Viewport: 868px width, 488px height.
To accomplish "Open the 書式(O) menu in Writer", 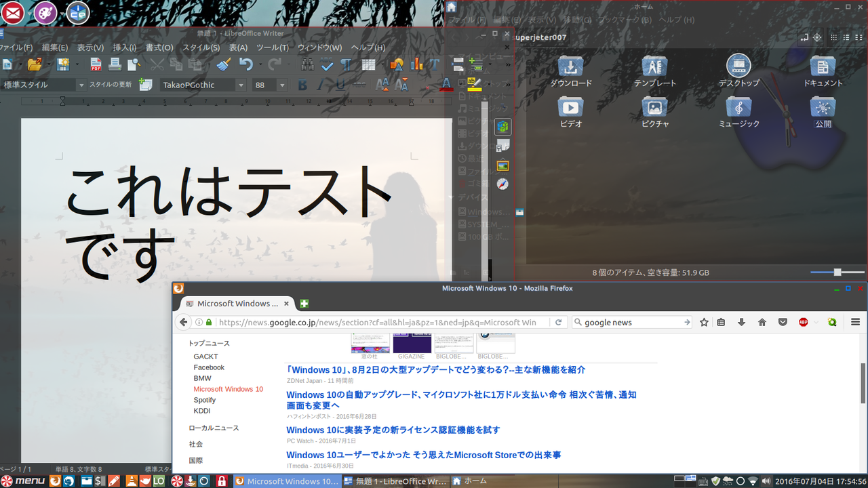I will click(159, 47).
